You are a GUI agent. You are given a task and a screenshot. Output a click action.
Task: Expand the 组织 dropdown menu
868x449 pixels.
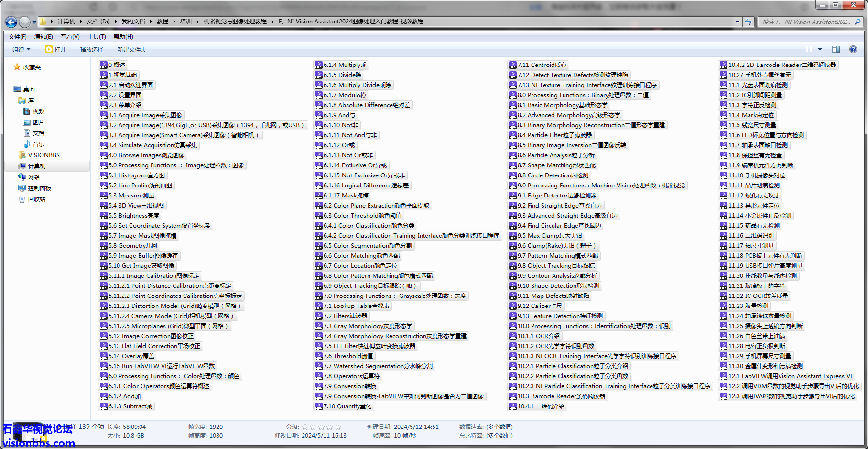(22, 50)
